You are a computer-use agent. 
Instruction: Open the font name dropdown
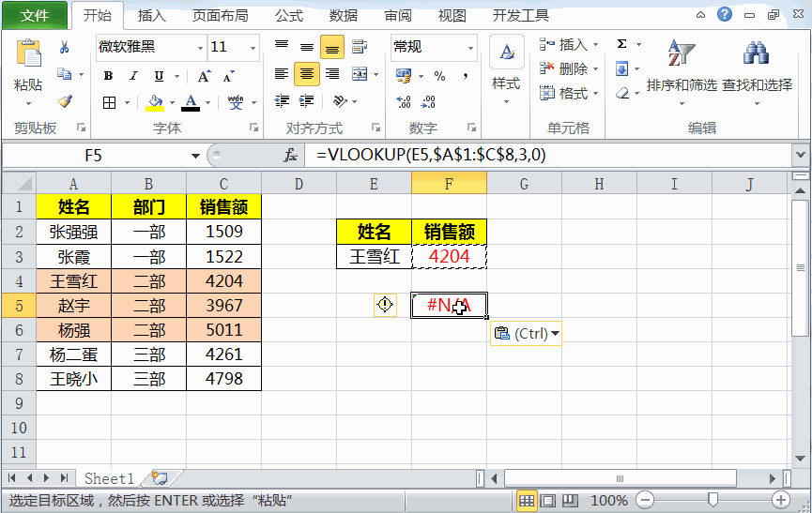click(200, 48)
